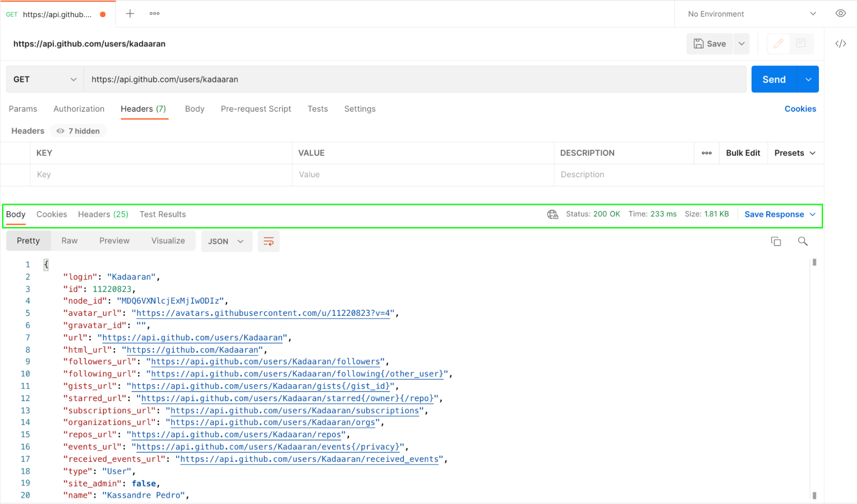The image size is (857, 504).
Task: Toggle the 7 hidden headers visibility
Action: (x=78, y=131)
